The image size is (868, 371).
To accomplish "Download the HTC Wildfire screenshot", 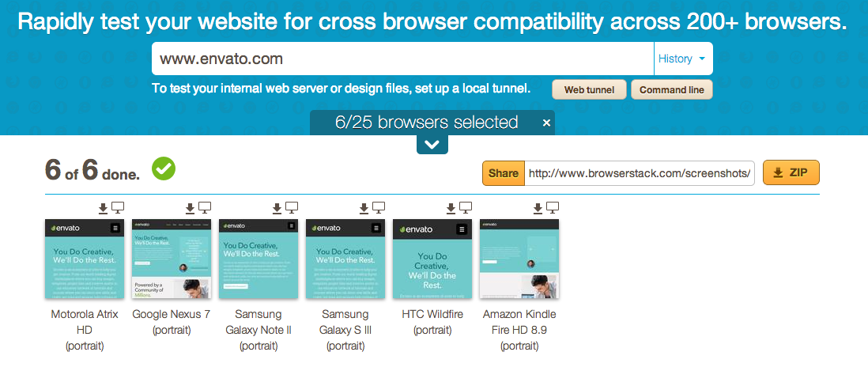I will pyautogui.click(x=451, y=208).
